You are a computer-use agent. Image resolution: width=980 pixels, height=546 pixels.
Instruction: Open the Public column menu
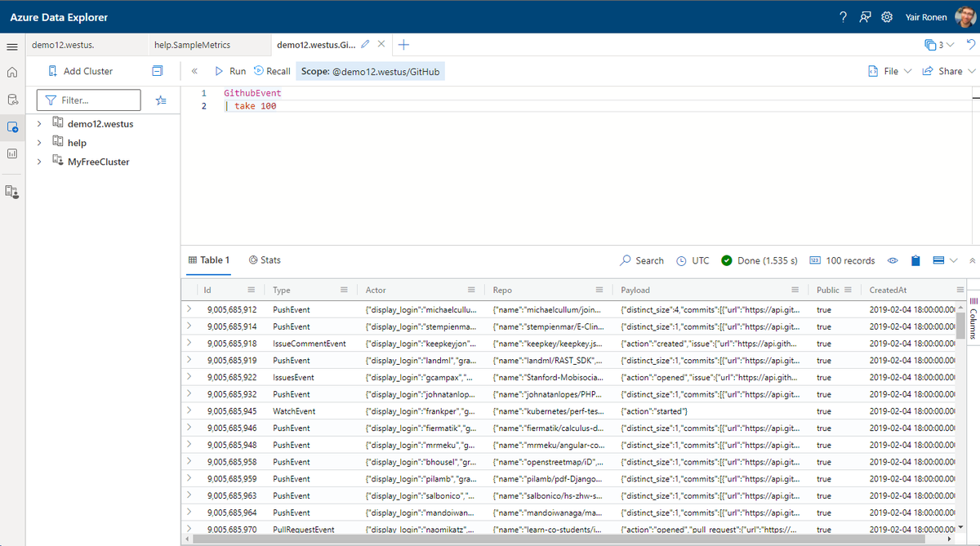(849, 290)
